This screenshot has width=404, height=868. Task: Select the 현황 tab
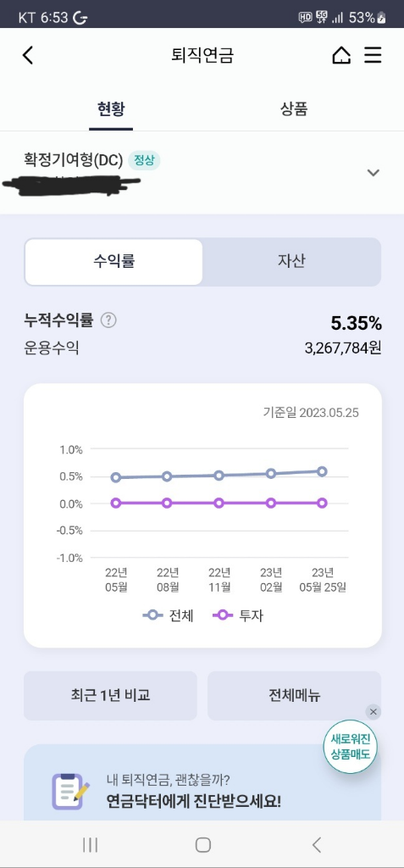[x=111, y=109]
